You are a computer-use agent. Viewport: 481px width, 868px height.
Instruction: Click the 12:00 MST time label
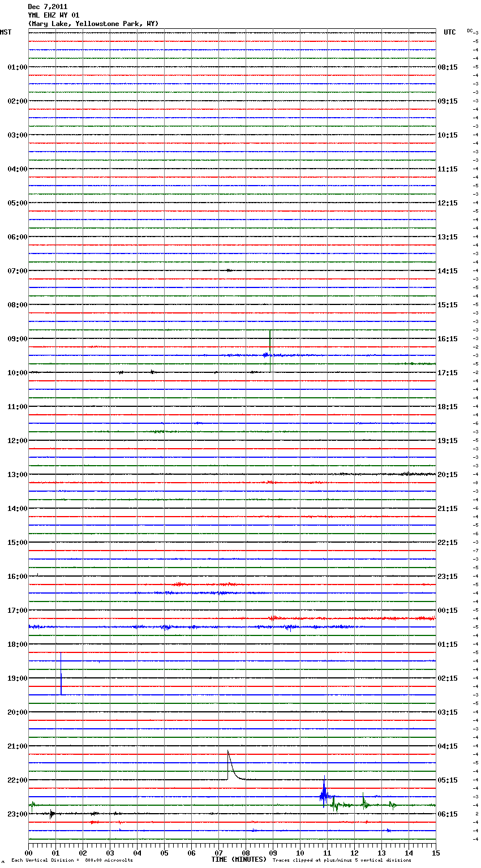point(17,441)
